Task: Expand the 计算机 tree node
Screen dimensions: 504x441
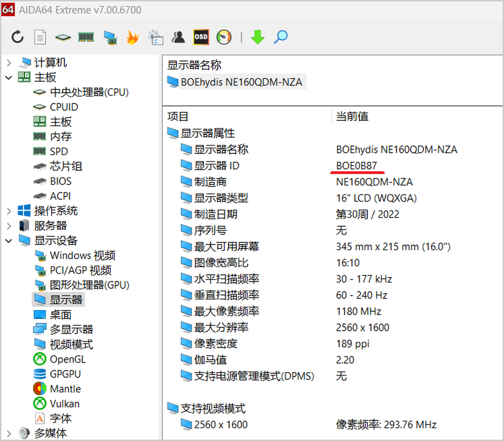Action: pos(9,63)
